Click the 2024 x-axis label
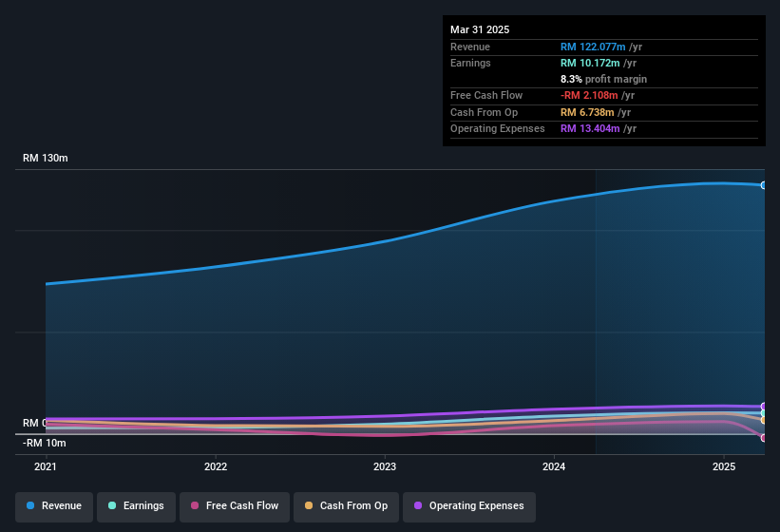Screen dimensions: 780x532 pos(554,466)
